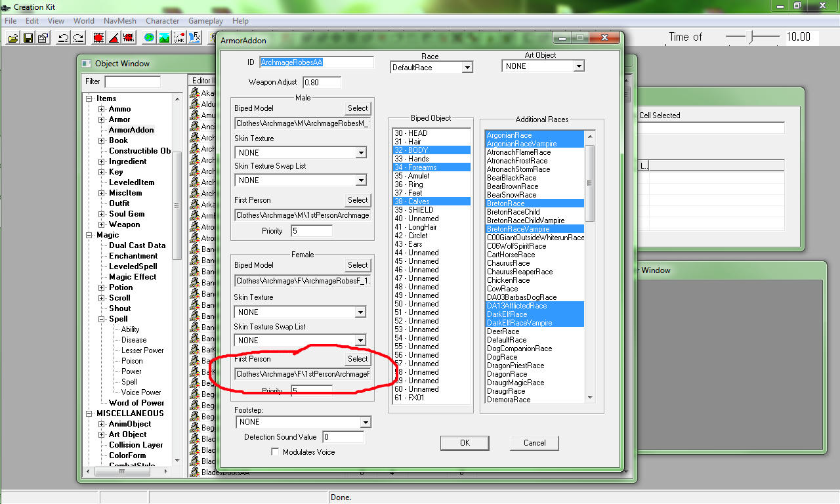Click the armor icon beside the Aldu row
840x504 pixels.
pyautogui.click(x=194, y=104)
